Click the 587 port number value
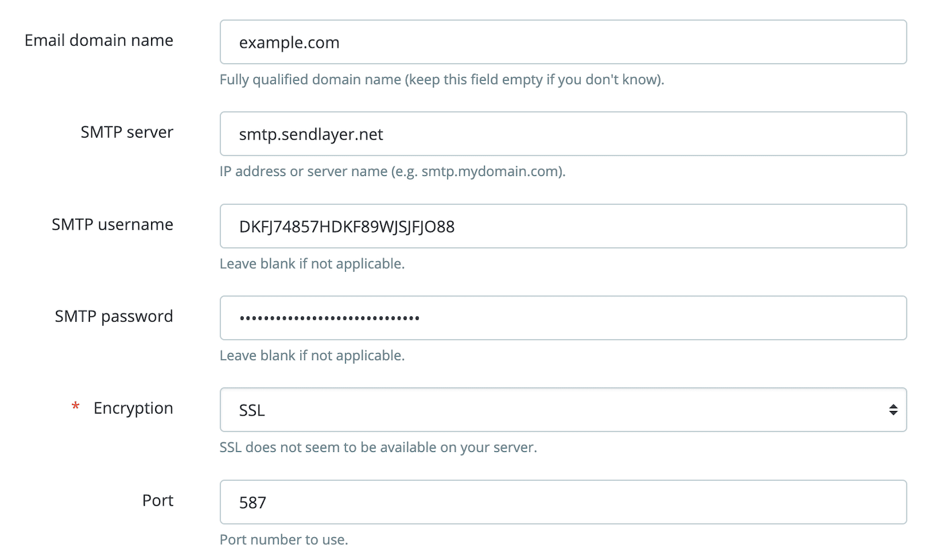940x560 pixels. [251, 502]
